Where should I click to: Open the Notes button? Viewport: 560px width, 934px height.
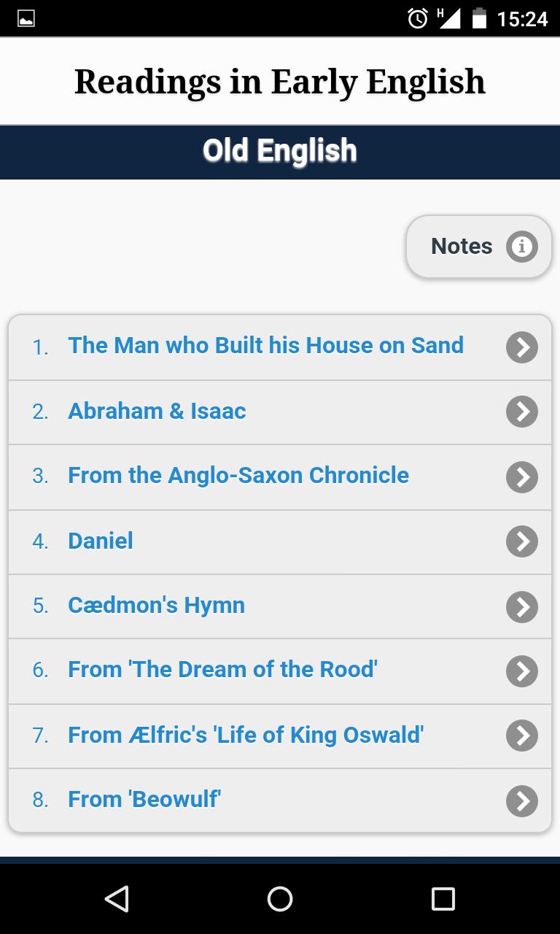pos(479,247)
